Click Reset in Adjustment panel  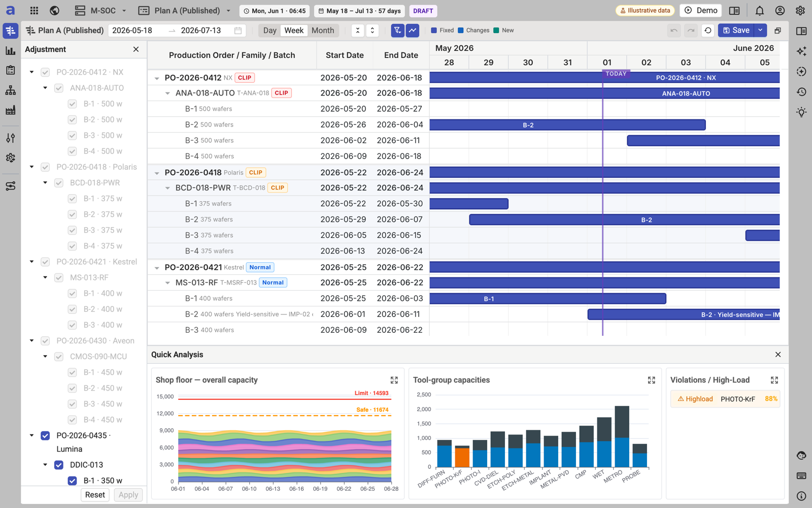95,495
